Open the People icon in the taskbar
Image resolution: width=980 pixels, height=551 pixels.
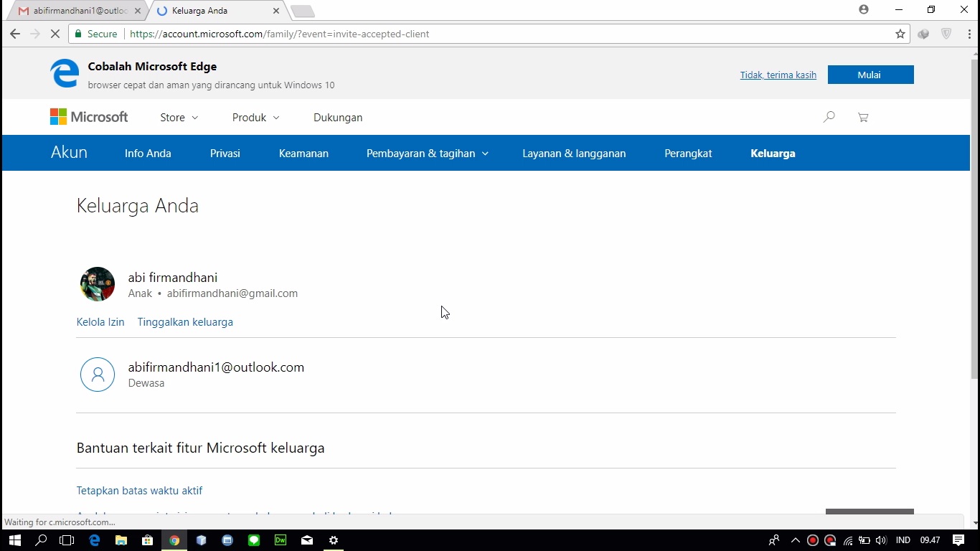click(773, 540)
